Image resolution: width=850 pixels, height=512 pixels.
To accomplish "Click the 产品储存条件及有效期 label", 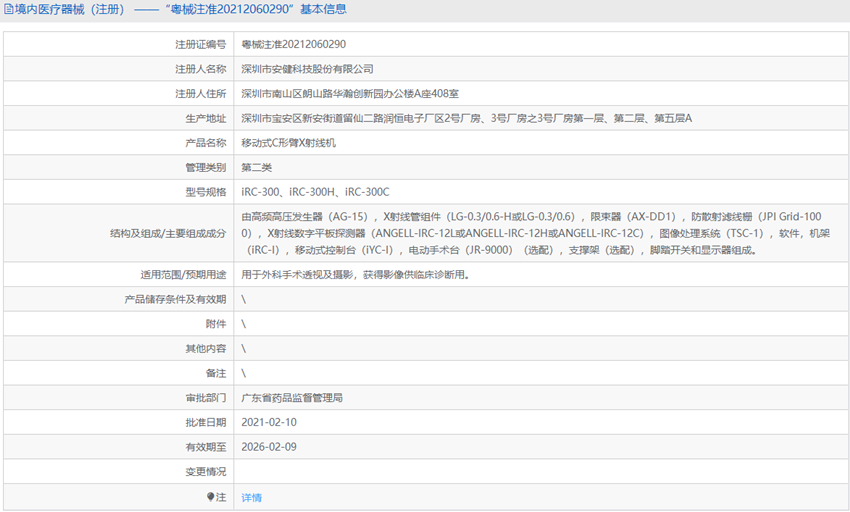I will click(175, 299).
